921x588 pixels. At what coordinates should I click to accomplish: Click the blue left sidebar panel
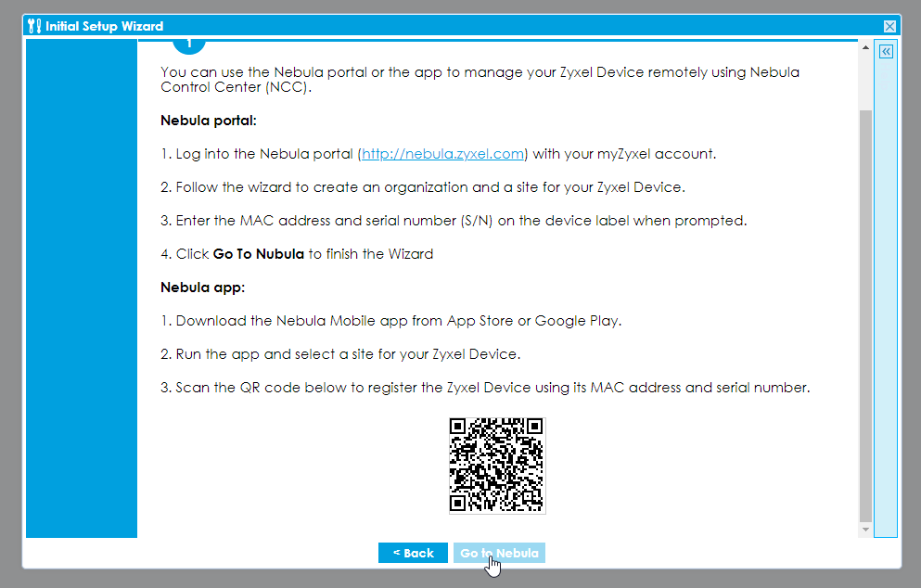click(82, 288)
